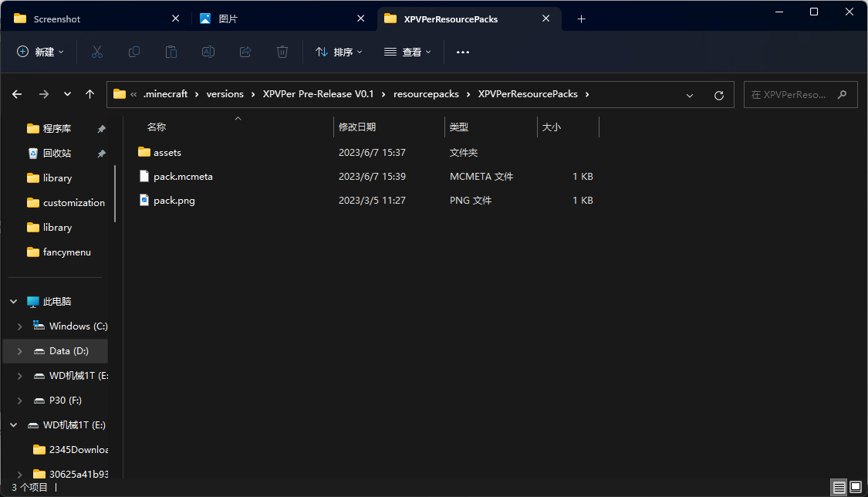The height and width of the screenshot is (497, 868).
Task: Open address bar history dropdown
Action: coord(690,95)
